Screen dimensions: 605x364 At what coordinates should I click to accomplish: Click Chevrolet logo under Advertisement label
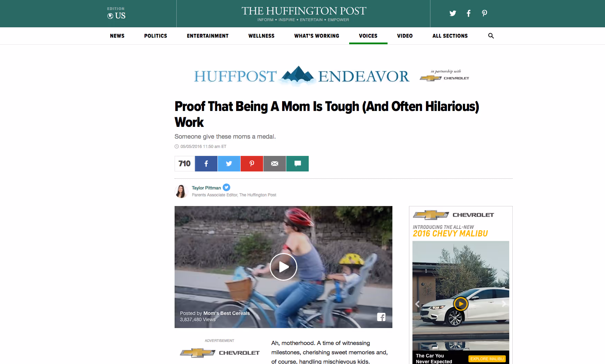point(220,353)
